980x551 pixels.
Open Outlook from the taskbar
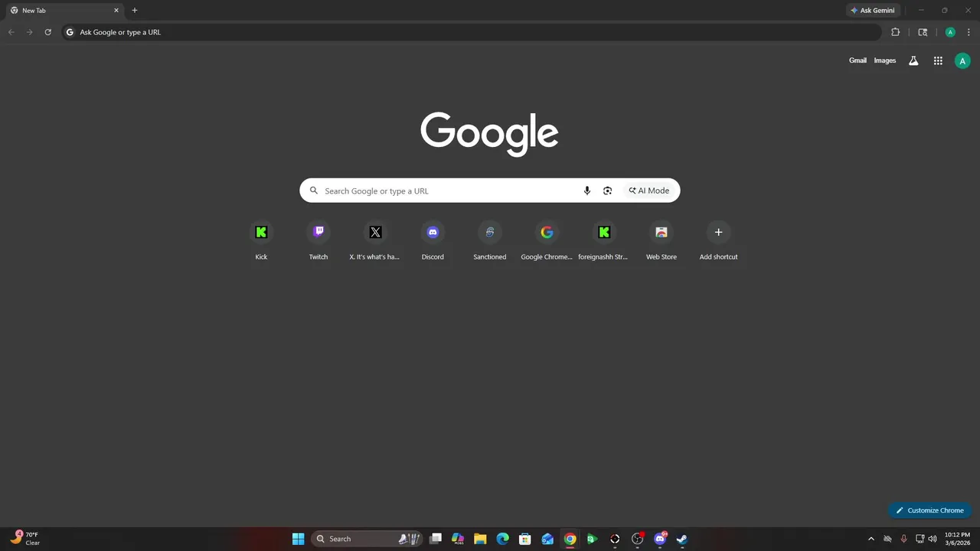[x=547, y=539]
